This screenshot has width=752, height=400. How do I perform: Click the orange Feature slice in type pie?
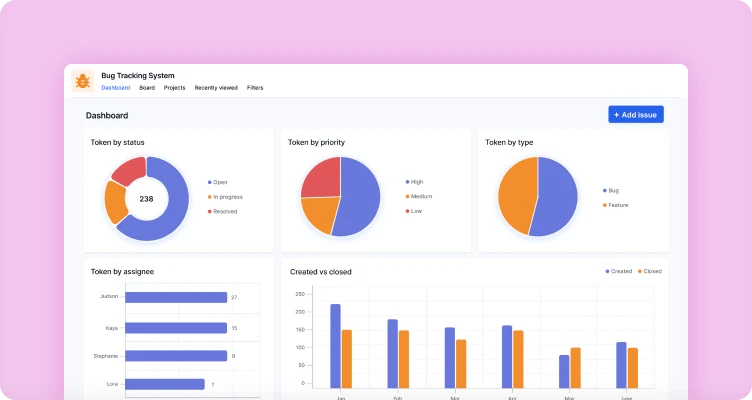(517, 196)
